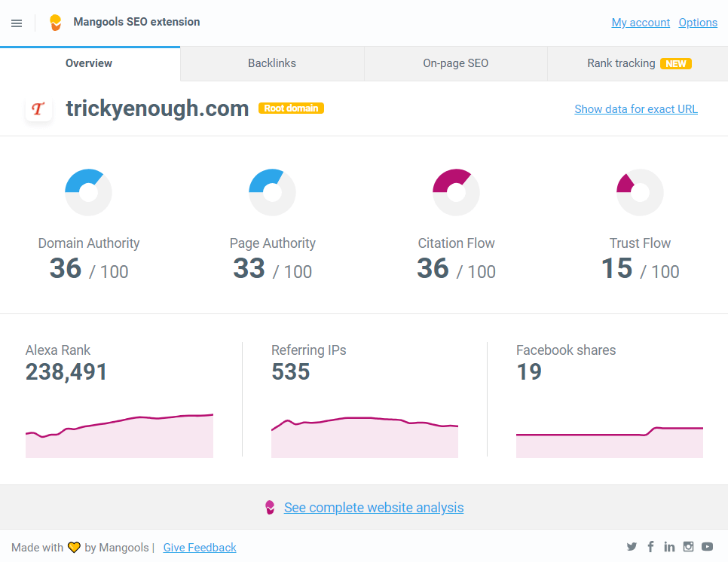
Task: Open Mangools LinkedIn page icon
Action: click(669, 547)
